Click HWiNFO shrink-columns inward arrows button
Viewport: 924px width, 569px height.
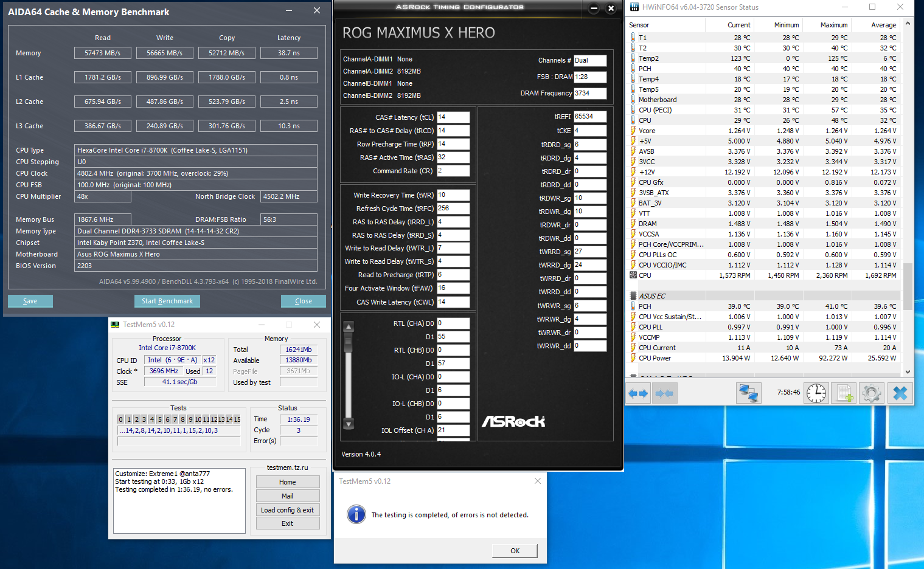click(x=664, y=393)
